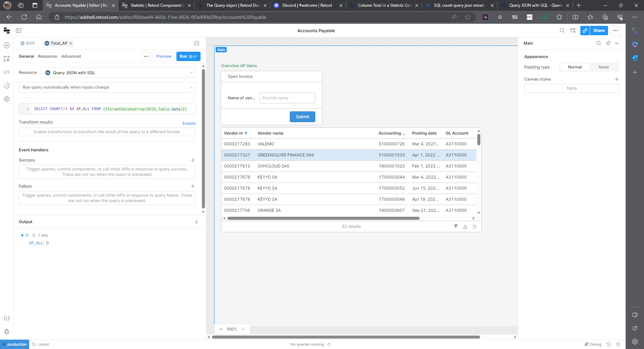This screenshot has width=644, height=349.
Task: Open a new browser tab
Action: (579, 5)
